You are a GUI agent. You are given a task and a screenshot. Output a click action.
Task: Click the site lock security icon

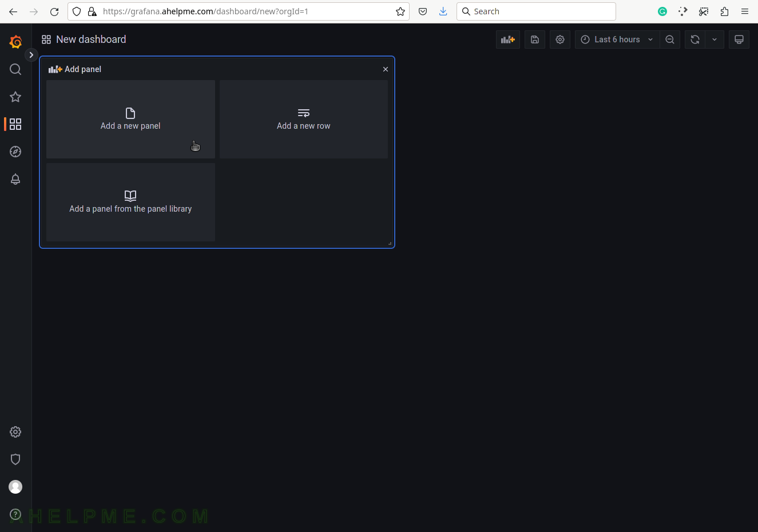point(92,11)
